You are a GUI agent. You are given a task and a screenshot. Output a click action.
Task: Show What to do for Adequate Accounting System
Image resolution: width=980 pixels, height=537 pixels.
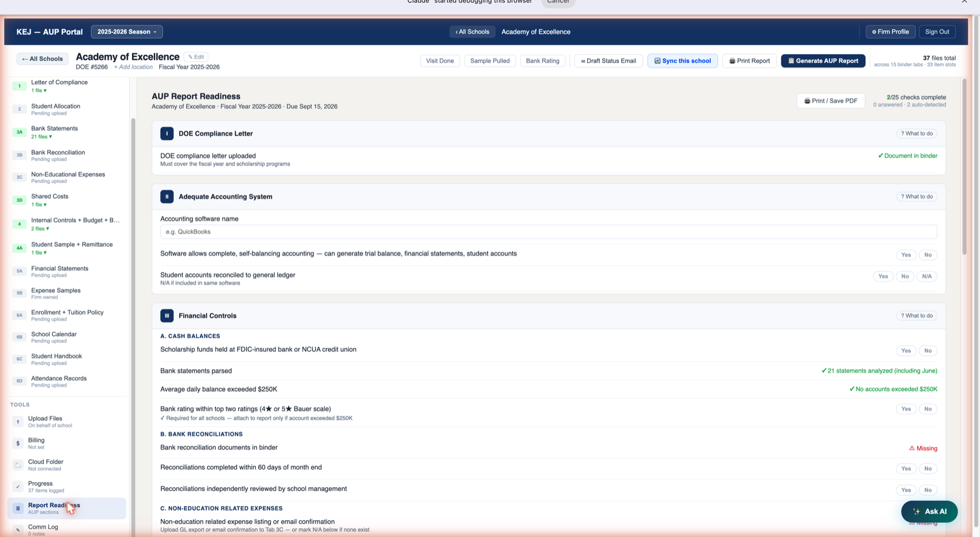(917, 197)
